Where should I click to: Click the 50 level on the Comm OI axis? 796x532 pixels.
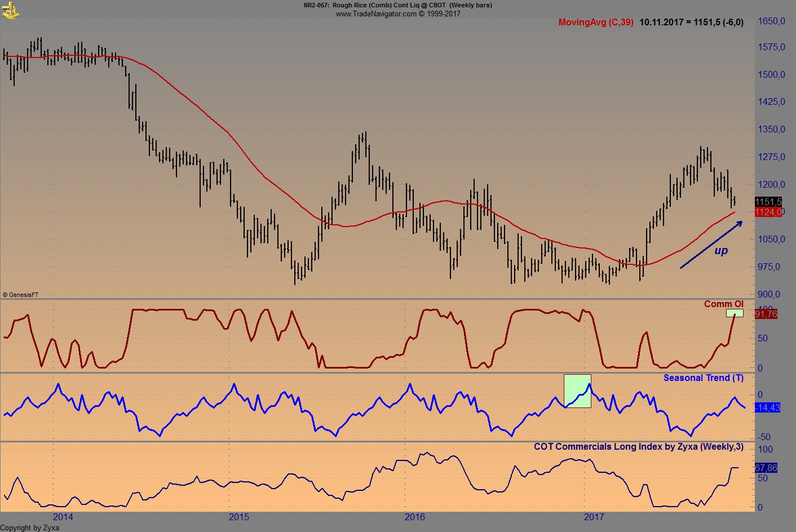tap(763, 339)
